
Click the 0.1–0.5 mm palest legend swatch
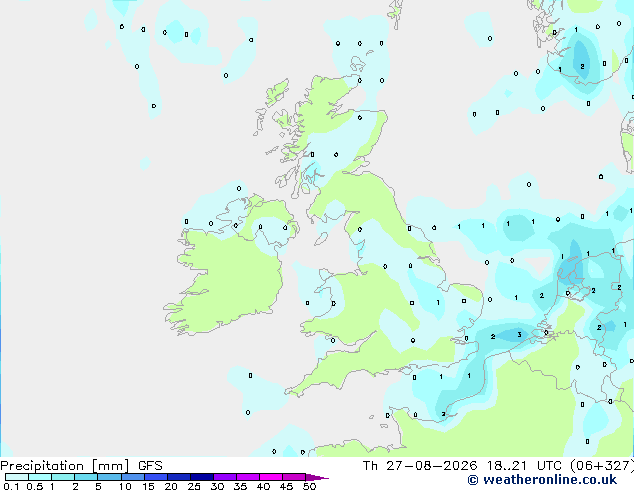tap(17, 477)
